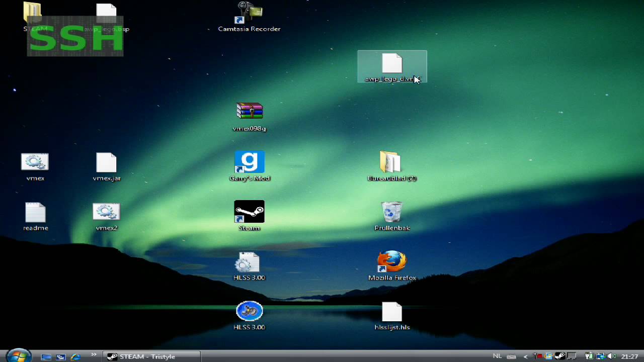Select the Steam desktop shortcut
The height and width of the screenshot is (362, 644).
pyautogui.click(x=249, y=216)
